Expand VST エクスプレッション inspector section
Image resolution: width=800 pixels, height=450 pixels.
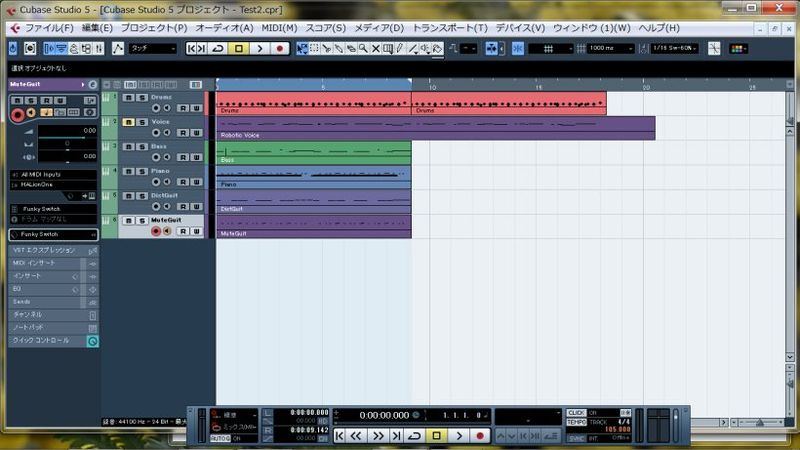(54, 251)
